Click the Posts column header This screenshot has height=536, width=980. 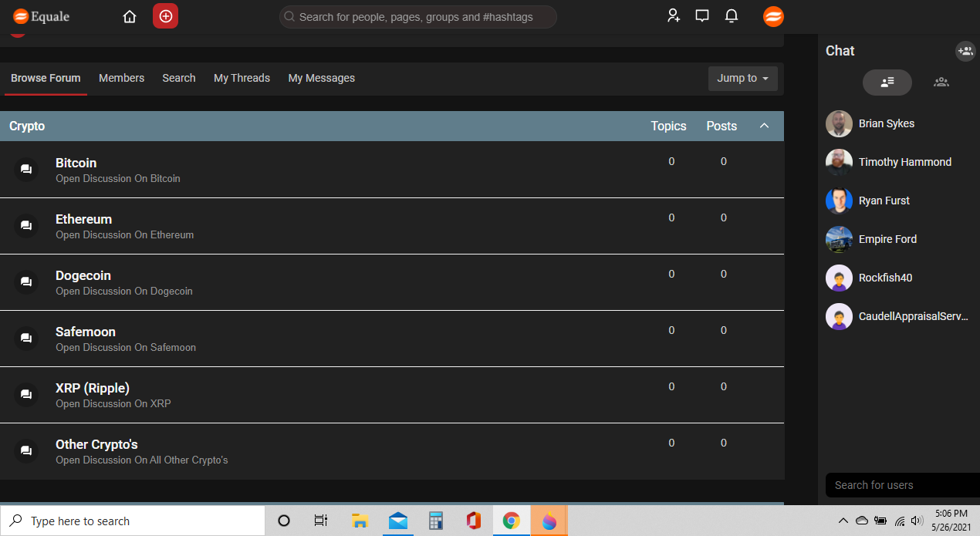coord(721,126)
